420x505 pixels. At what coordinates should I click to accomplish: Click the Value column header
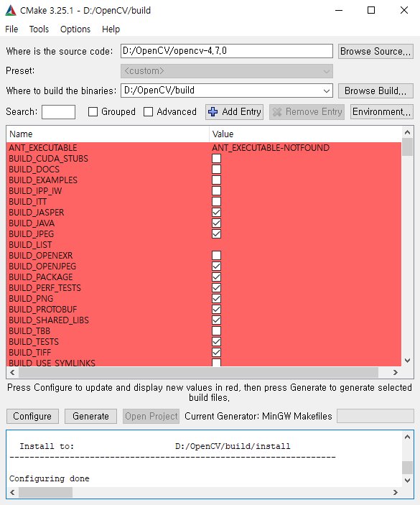click(305, 134)
